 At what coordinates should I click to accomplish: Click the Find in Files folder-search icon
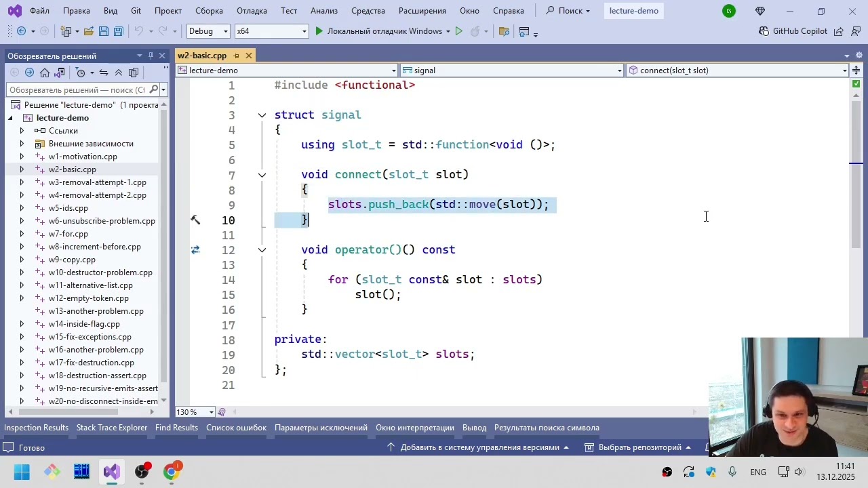pos(504,31)
